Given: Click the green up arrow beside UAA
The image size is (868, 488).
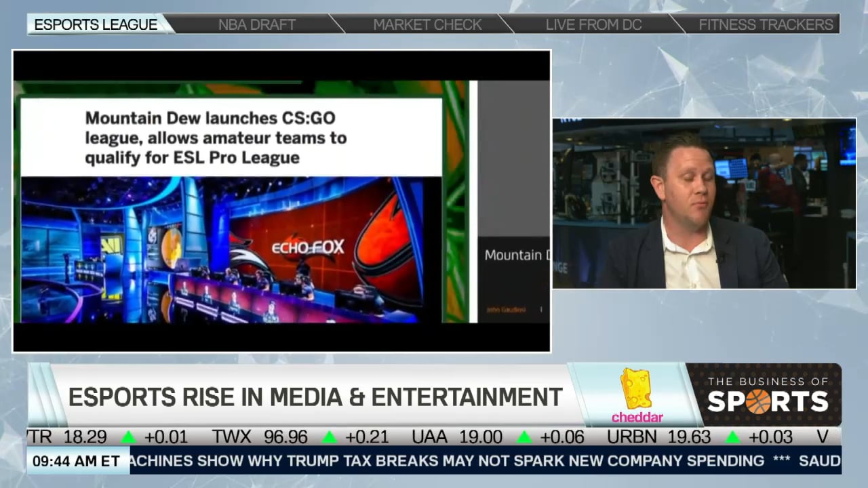Looking at the screenshot, I should 524,437.
